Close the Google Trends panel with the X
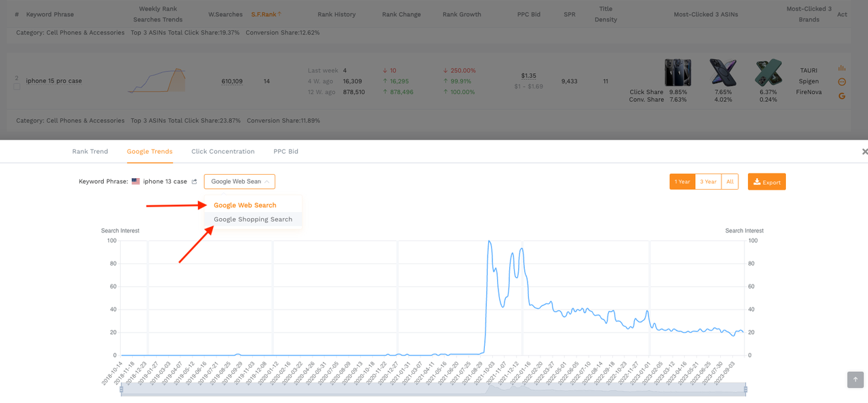The width and height of the screenshot is (868, 403). 864,152
